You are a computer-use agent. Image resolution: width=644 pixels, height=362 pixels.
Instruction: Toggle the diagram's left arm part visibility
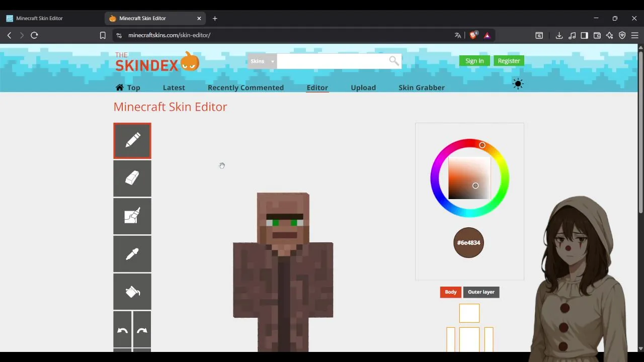click(451, 339)
